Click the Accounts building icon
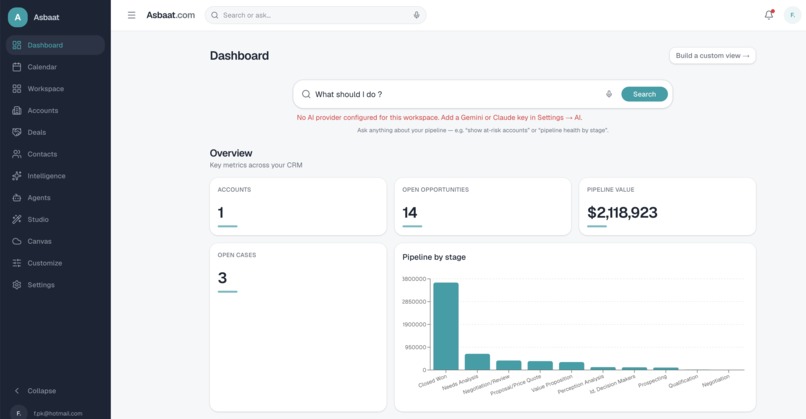The width and height of the screenshot is (806, 419). 17,111
